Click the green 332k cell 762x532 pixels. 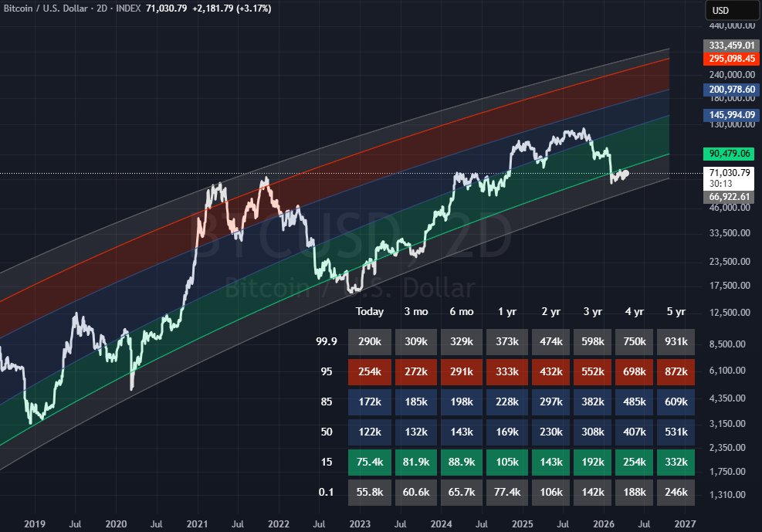point(676,462)
